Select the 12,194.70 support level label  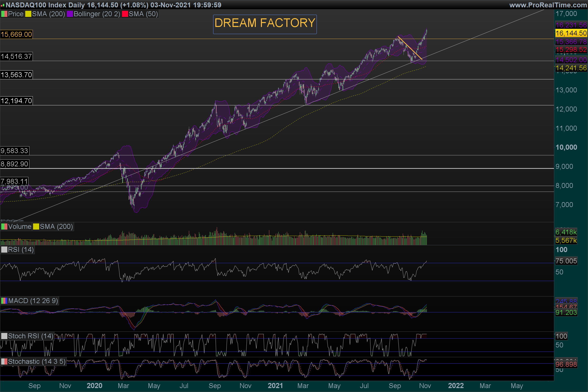16,101
